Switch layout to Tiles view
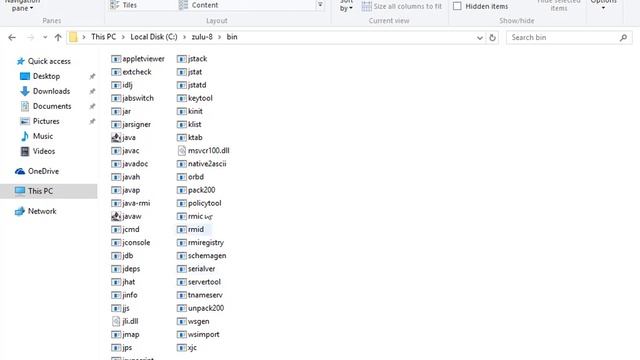This screenshot has width=640, height=360. [124, 5]
